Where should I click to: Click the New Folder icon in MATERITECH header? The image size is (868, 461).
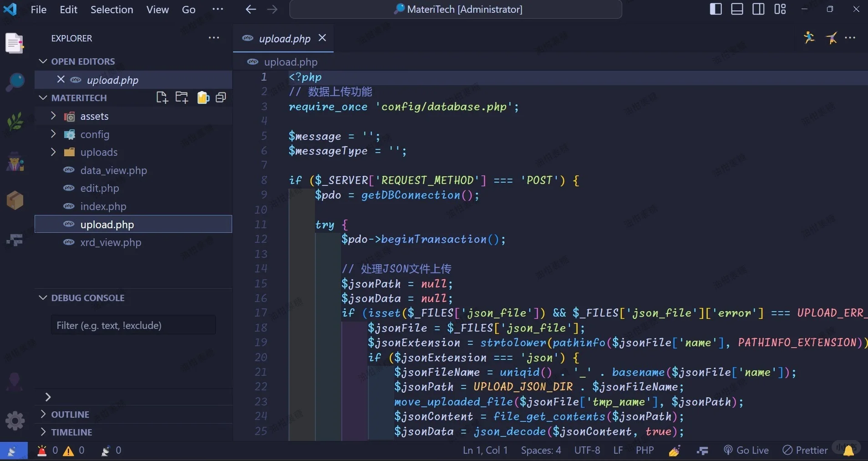tap(182, 97)
